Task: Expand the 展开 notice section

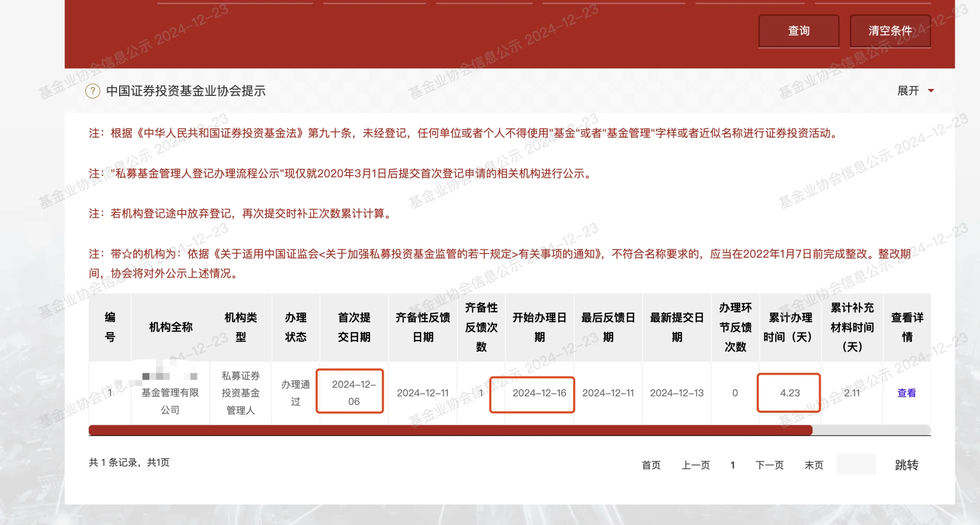Action: point(908,91)
